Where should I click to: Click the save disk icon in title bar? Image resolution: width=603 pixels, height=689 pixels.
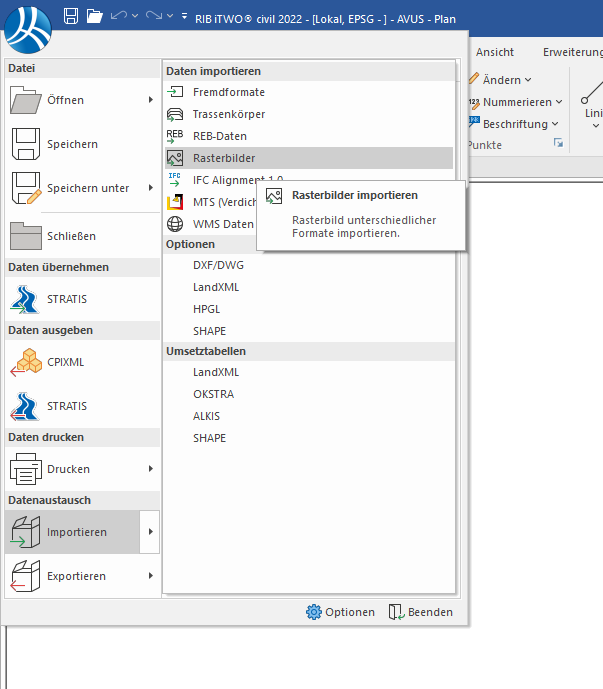tap(71, 15)
